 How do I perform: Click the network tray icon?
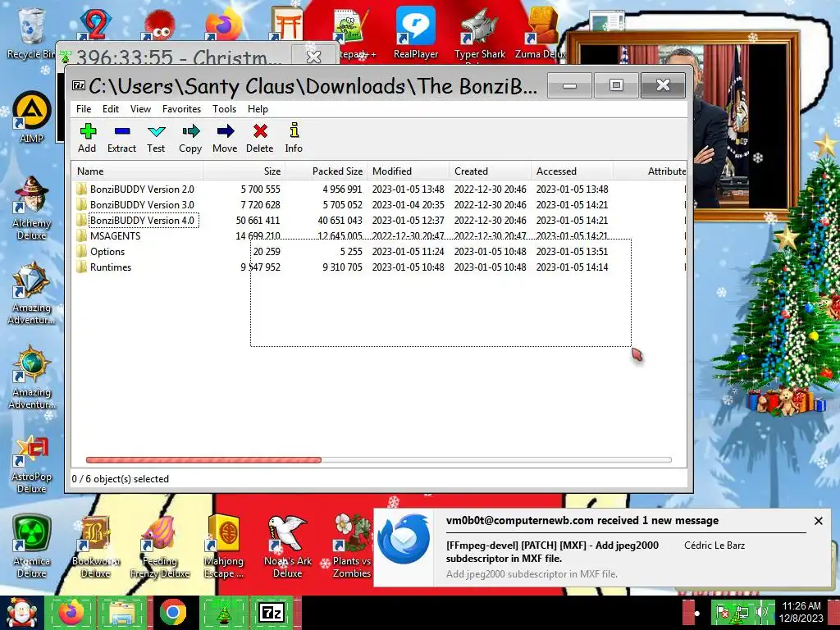click(x=743, y=612)
